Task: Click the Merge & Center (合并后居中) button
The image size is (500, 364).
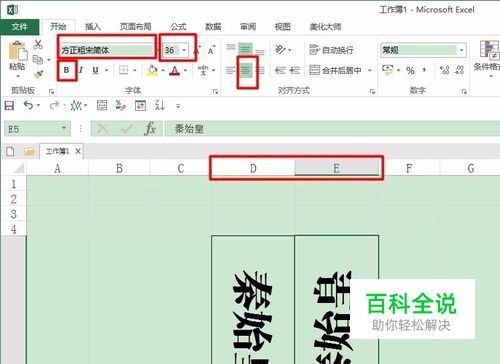Action: [336, 70]
